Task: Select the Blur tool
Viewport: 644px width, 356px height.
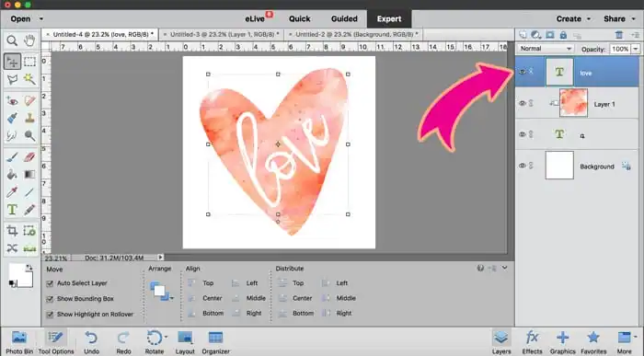Action: pyautogui.click(x=12, y=135)
